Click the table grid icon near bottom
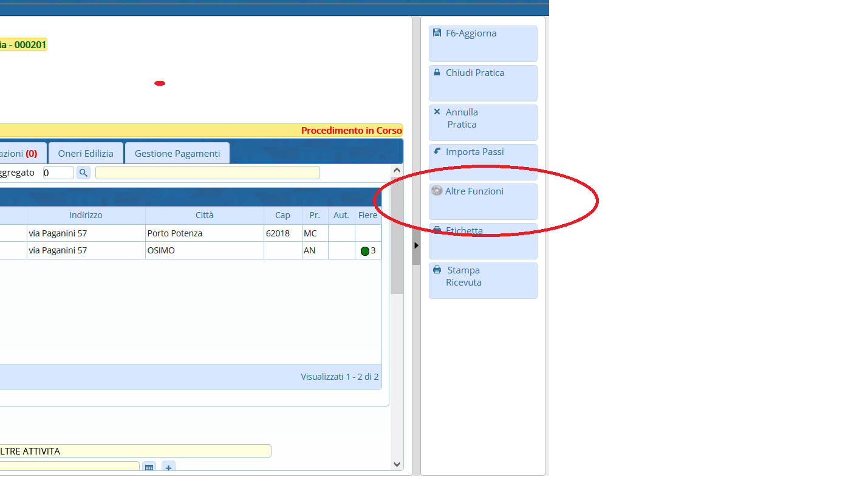Screen dimensions: 868x477 [x=149, y=468]
